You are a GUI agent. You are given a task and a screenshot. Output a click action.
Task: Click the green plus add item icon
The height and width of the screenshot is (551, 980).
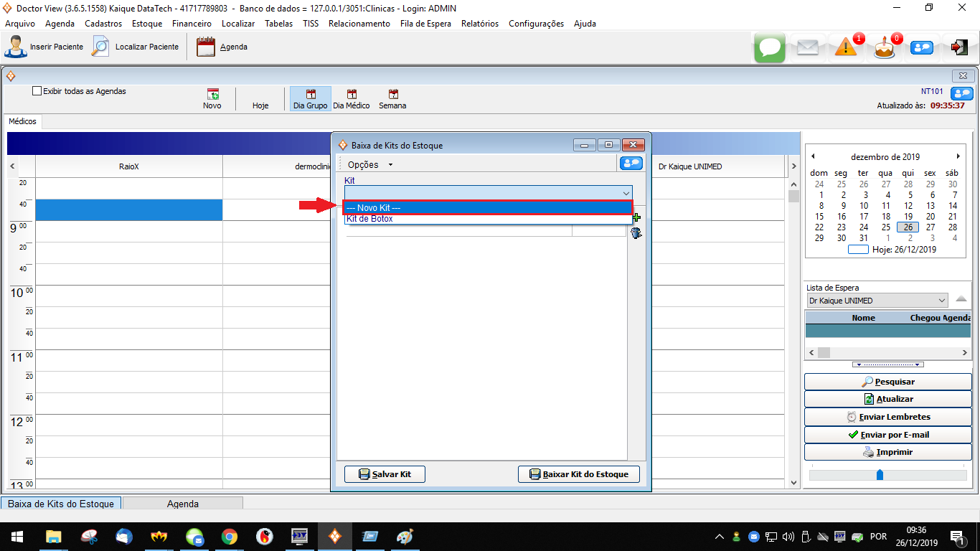click(x=636, y=218)
